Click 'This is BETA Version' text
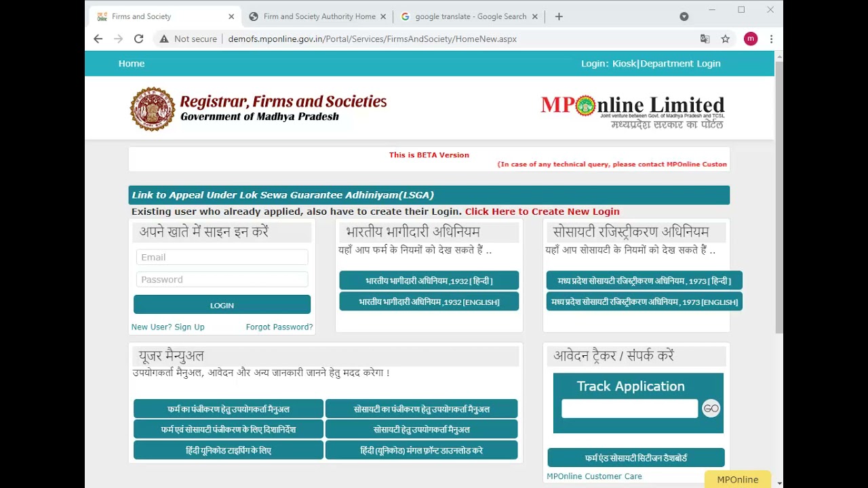 click(x=429, y=155)
